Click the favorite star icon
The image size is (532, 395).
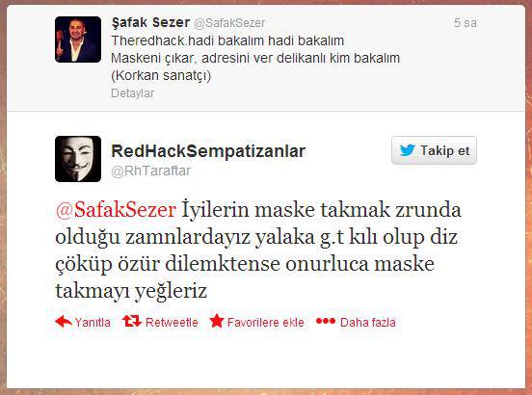217,321
